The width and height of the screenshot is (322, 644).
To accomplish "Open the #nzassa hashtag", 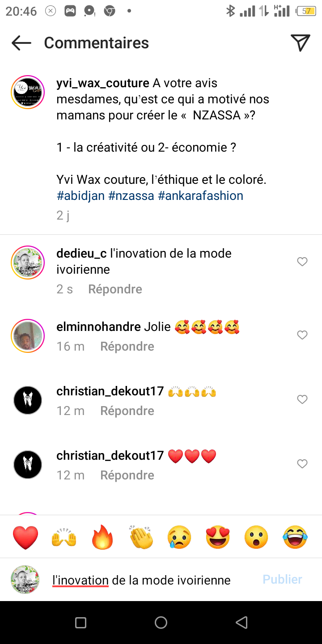I will pyautogui.click(x=131, y=196).
